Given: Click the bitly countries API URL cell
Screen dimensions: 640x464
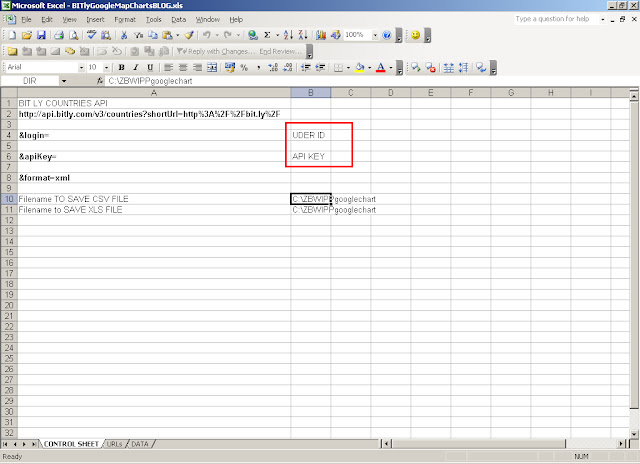Looking at the screenshot, I should pos(154,114).
